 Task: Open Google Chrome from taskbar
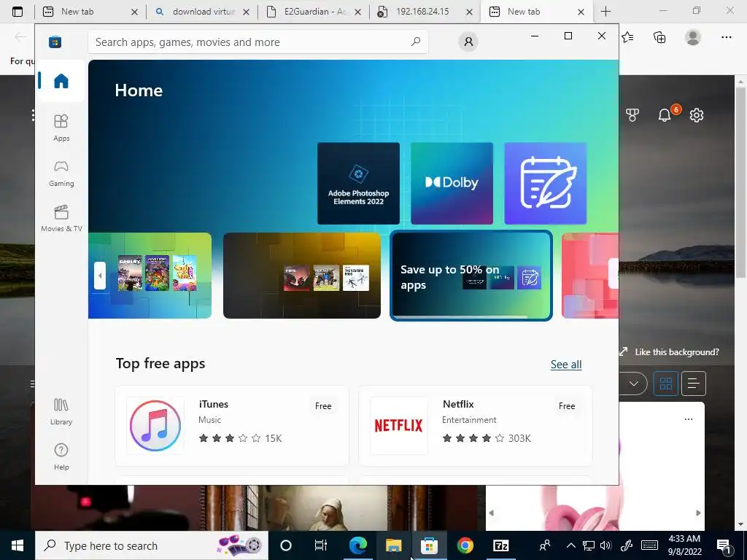coord(465,545)
